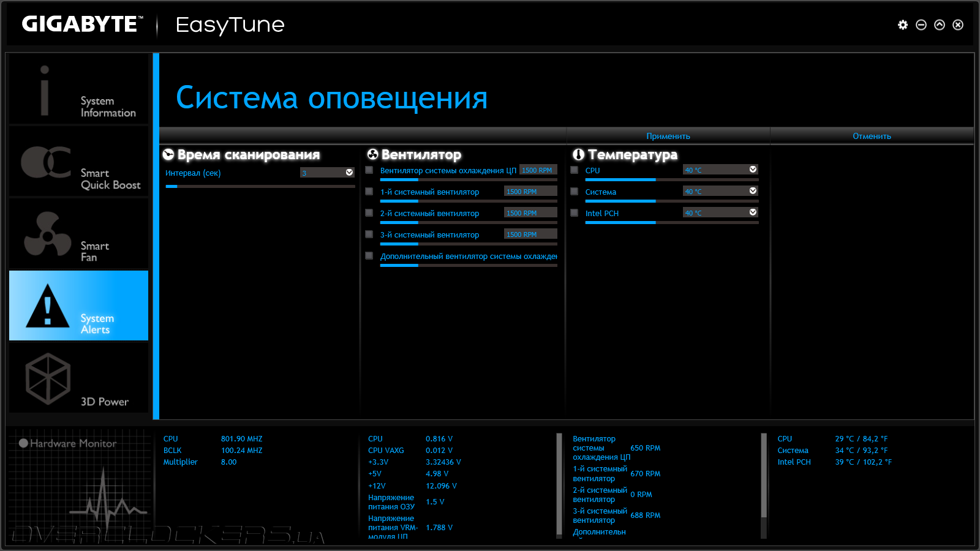The width and height of the screenshot is (980, 551).
Task: Click the 688 RPM fan reading
Action: pyautogui.click(x=645, y=515)
